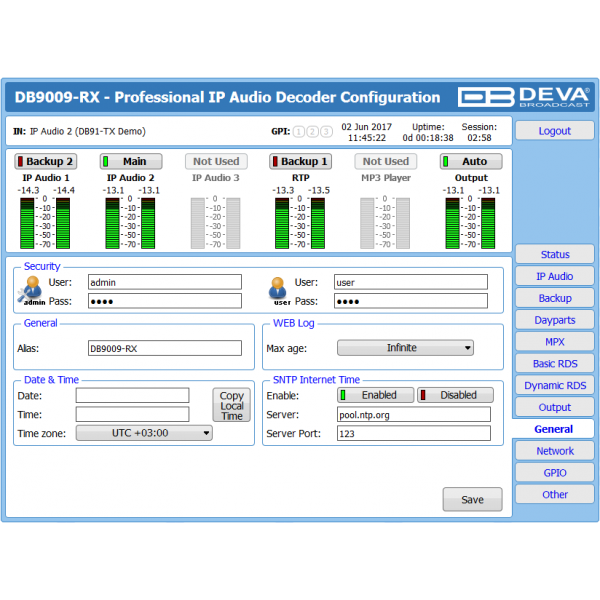The image size is (600, 600).
Task: Click the regular user's Pass field
Action: tap(411, 301)
